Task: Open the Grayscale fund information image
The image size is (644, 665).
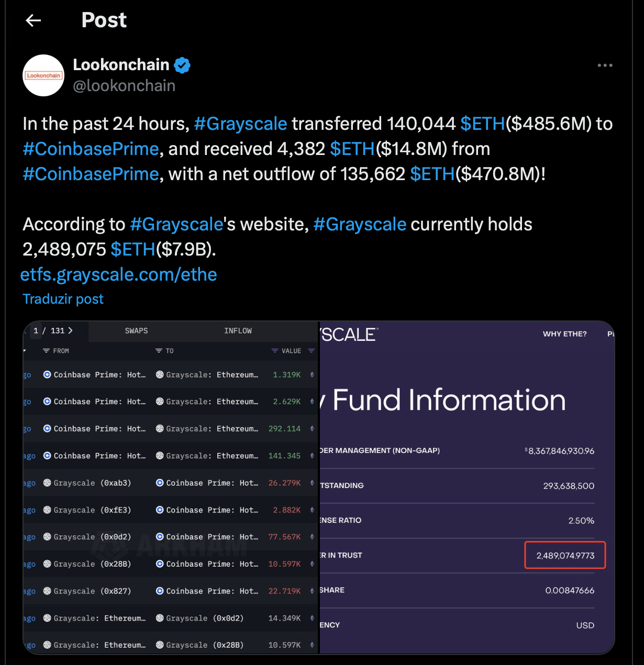Action: 467,487
